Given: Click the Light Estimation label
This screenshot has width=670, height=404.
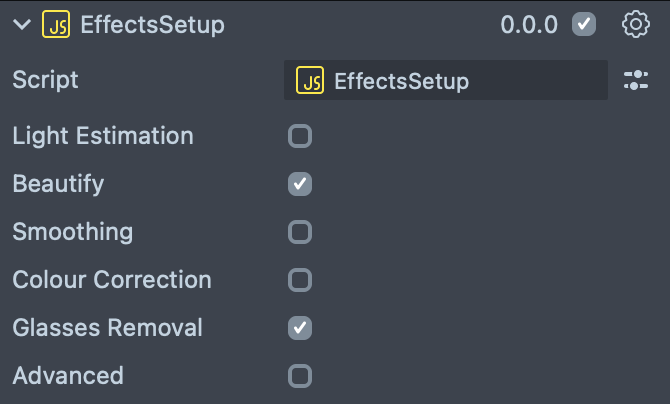Looking at the screenshot, I should click(103, 136).
